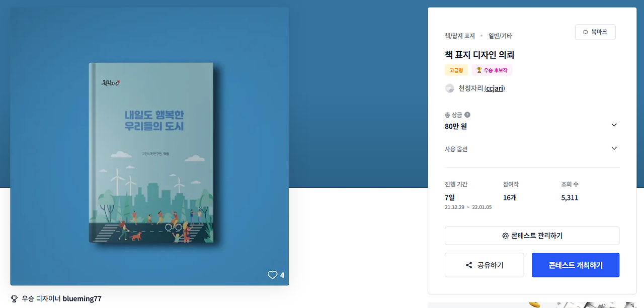
Task: Click the 천칭자리 profile avatar
Action: [x=450, y=88]
